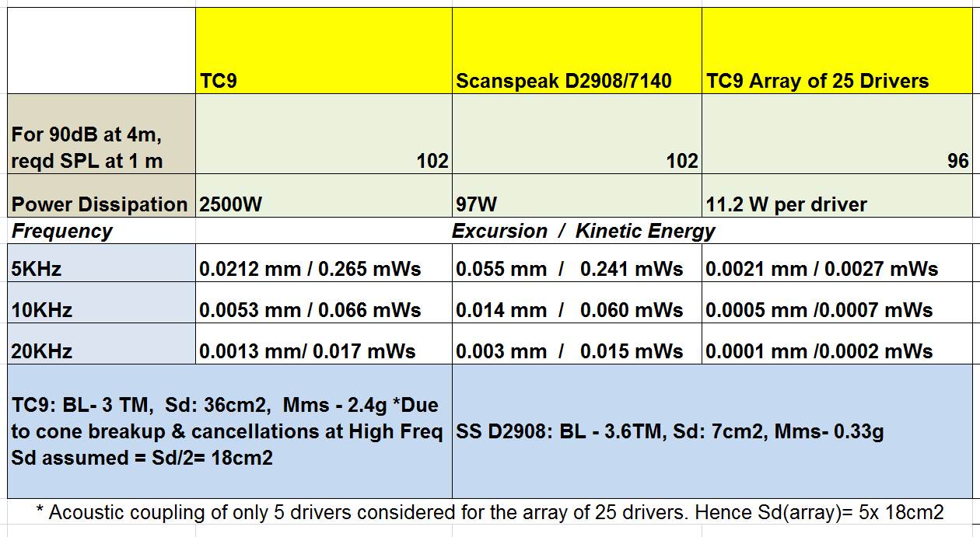This screenshot has height=537, width=980.
Task: Select cell '0.0212 mm / 0.265 mWs'
Action: (324, 263)
